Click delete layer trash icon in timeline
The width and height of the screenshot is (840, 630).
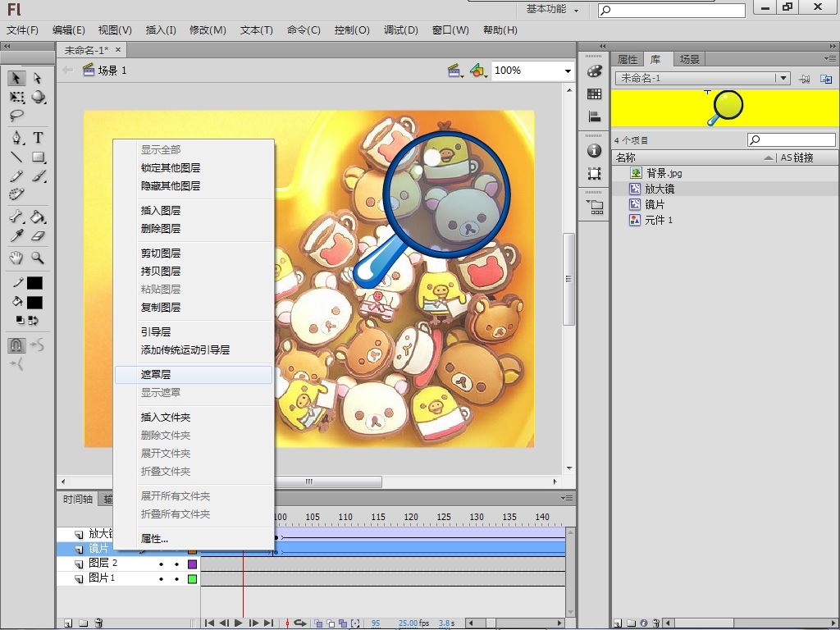[98, 623]
